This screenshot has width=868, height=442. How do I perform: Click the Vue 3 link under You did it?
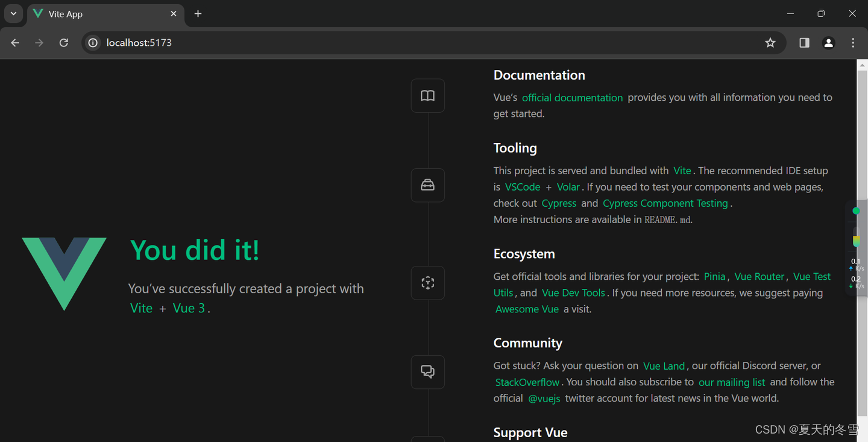click(189, 308)
